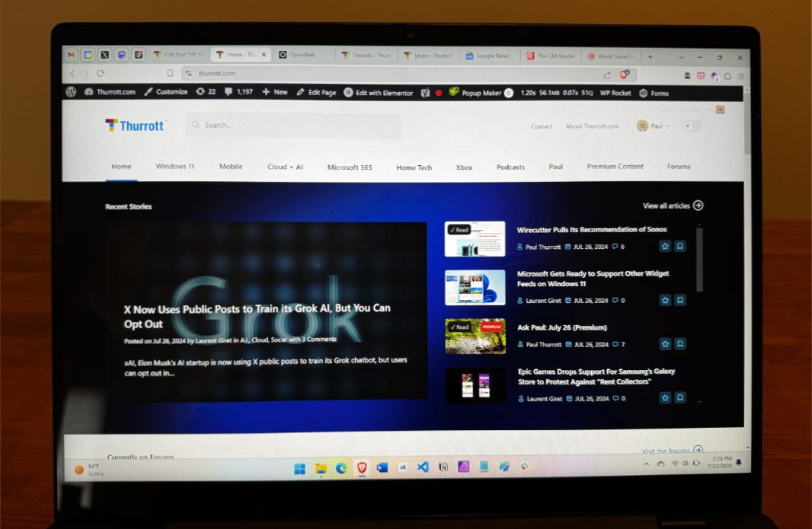The image size is (812, 529).
Task: Select the Xbox navigation menu item
Action: pos(464,167)
